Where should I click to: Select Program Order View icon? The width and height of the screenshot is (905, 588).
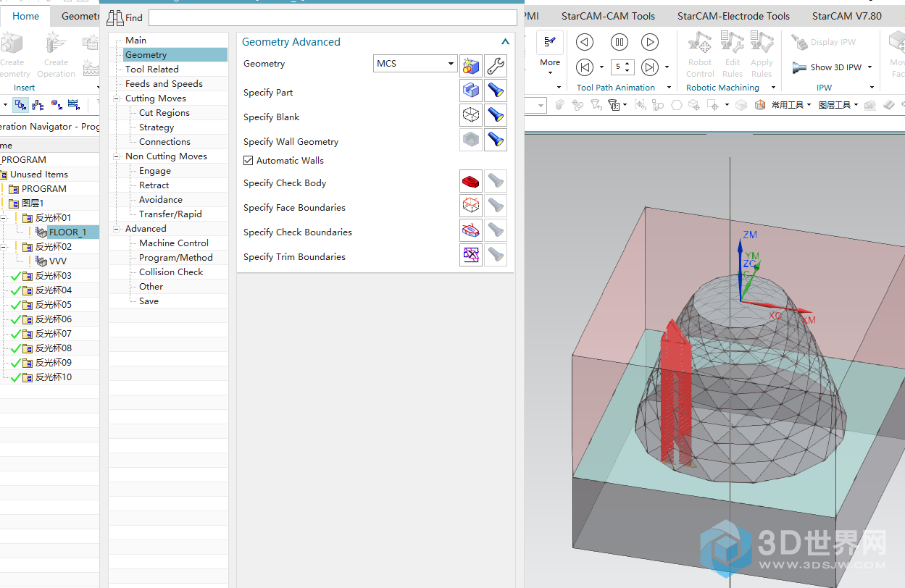21,106
